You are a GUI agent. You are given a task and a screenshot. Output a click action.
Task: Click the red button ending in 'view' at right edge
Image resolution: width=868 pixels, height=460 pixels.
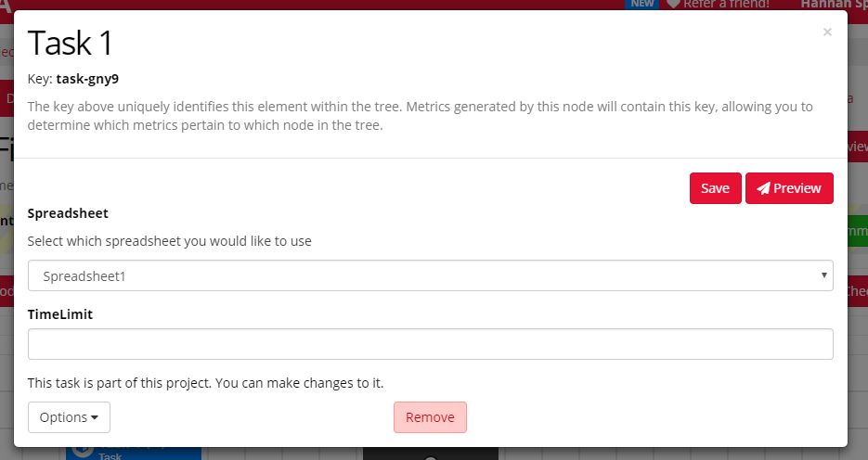(x=857, y=147)
